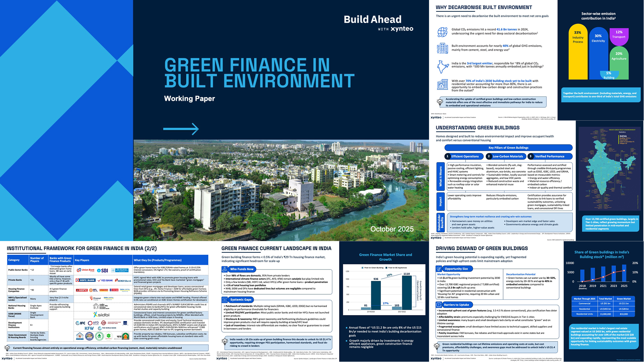Click the globe icon beside CO₂ emissions text
The height and width of the screenshot is (362, 644).
click(442, 32)
